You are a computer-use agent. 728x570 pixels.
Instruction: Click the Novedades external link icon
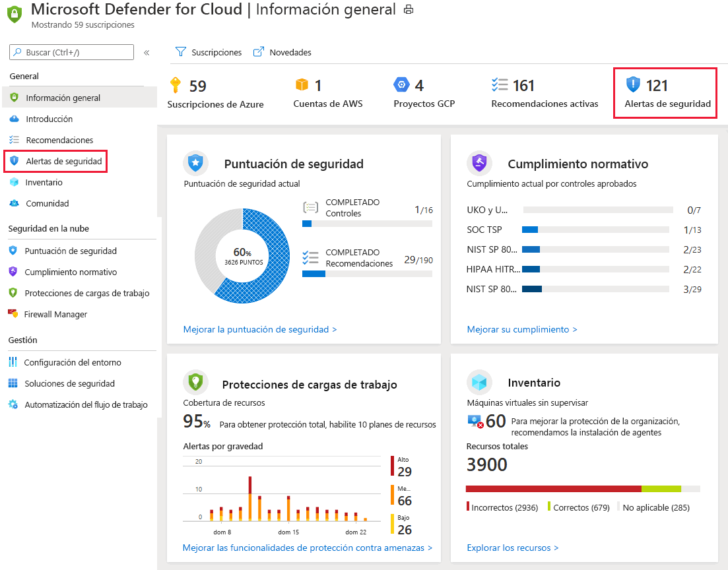pos(258,52)
